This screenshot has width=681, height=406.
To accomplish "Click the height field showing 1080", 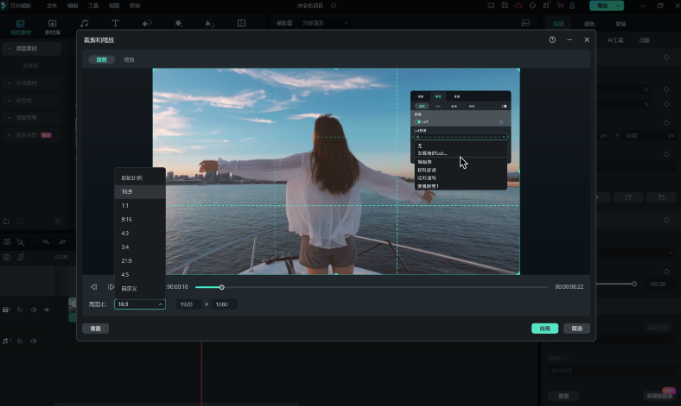I will 222,304.
